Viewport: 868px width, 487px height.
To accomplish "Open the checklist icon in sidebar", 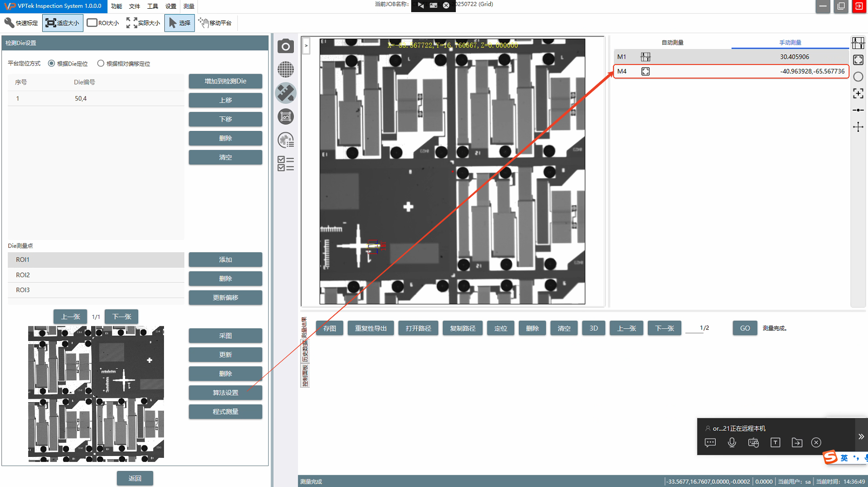I will [x=286, y=163].
